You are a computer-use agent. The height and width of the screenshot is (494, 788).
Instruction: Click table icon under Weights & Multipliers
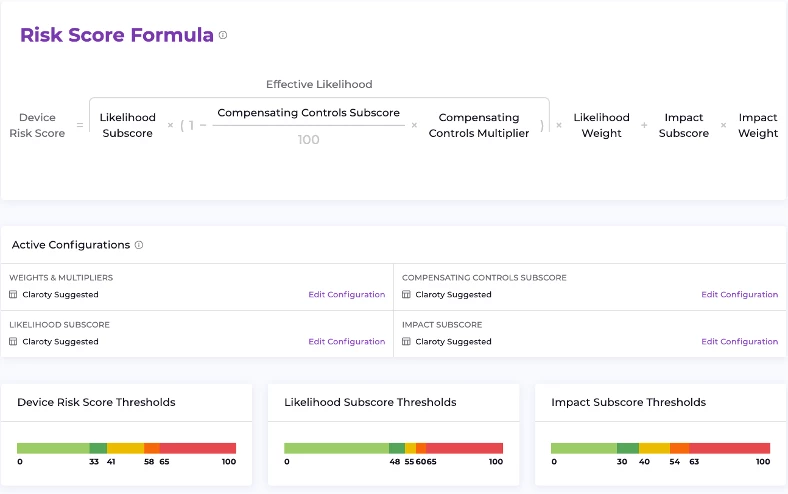pyautogui.click(x=13, y=295)
